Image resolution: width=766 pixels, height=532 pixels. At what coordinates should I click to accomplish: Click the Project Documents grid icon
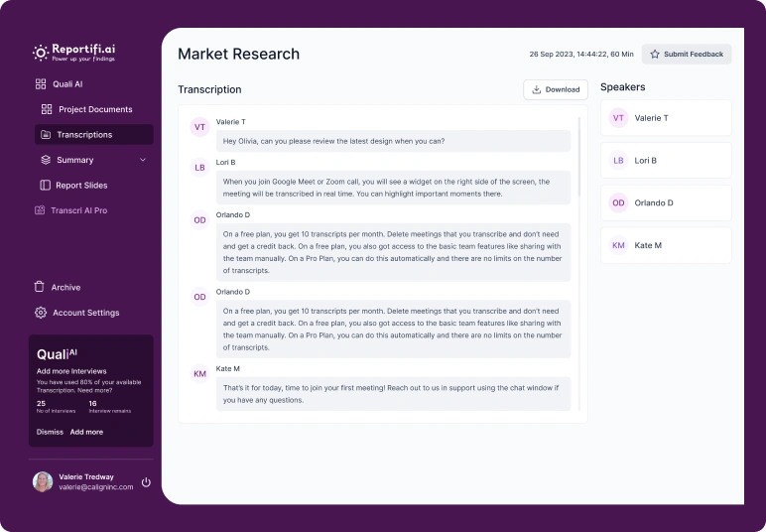(47, 109)
